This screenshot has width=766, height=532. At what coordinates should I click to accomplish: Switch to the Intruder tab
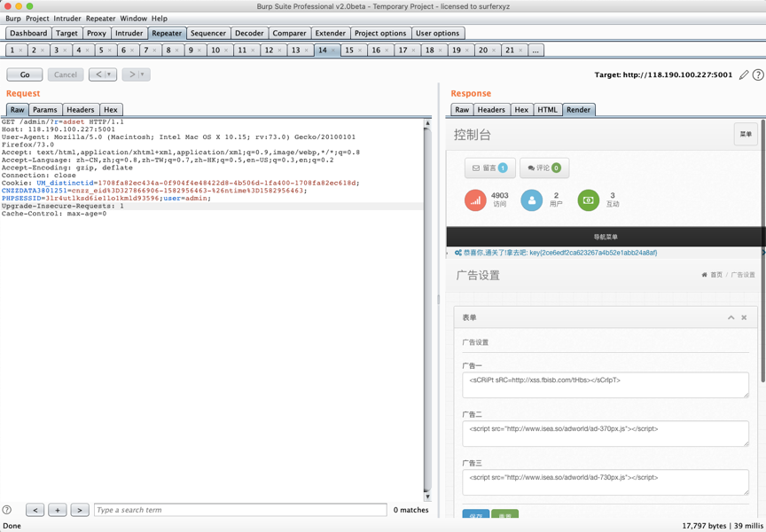coord(129,33)
